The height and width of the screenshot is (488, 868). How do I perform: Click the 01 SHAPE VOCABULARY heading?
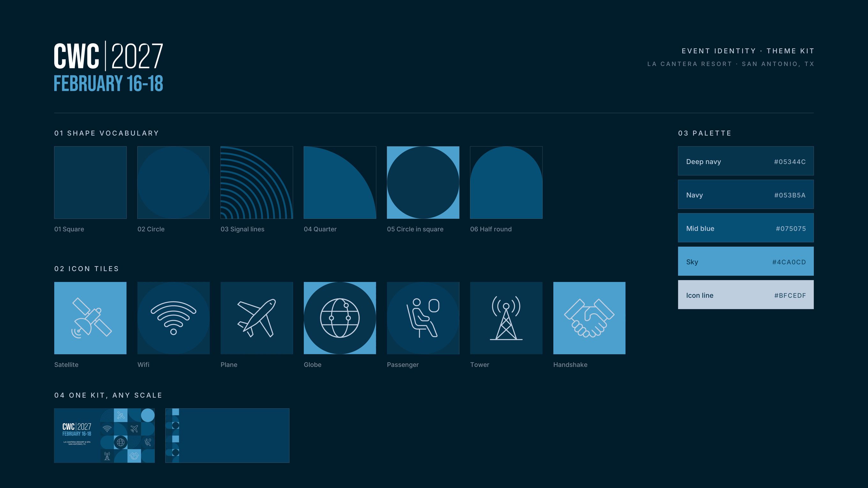click(x=107, y=133)
